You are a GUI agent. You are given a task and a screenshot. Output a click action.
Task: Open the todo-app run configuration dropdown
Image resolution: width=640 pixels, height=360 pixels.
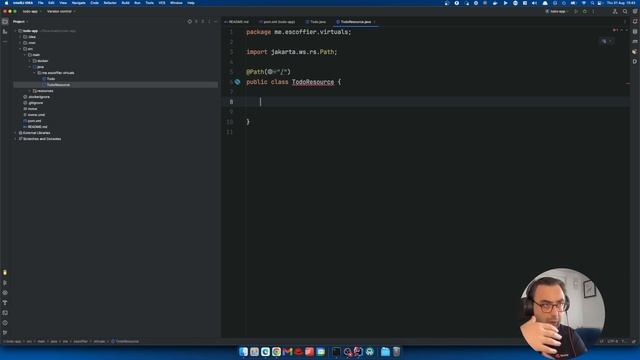(x=558, y=11)
